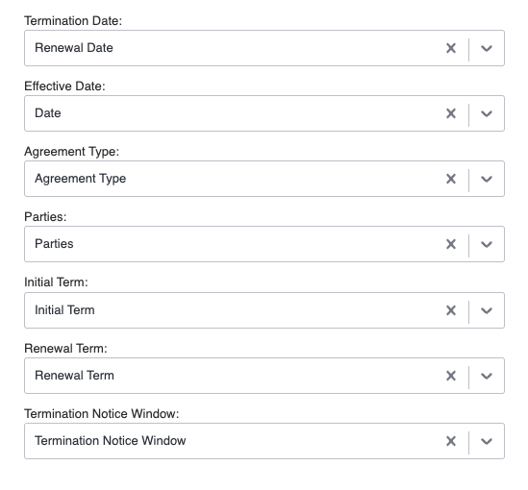Click inside the Effective Date select box

(264, 113)
